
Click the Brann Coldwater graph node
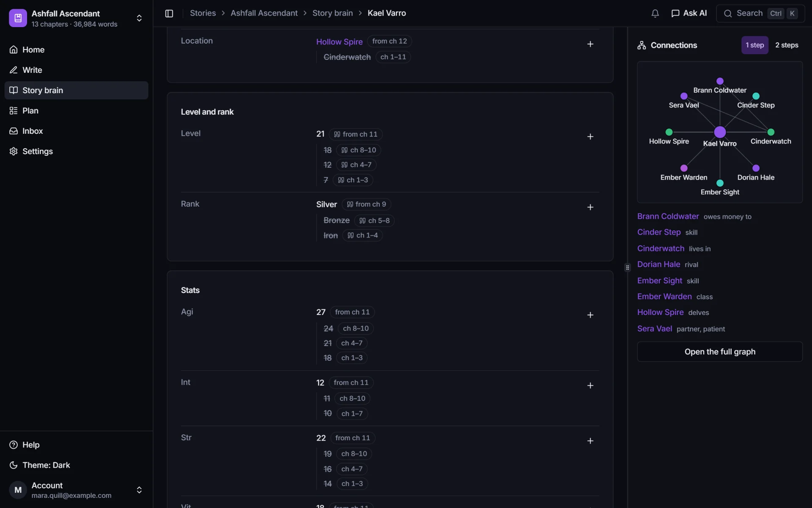click(720, 81)
